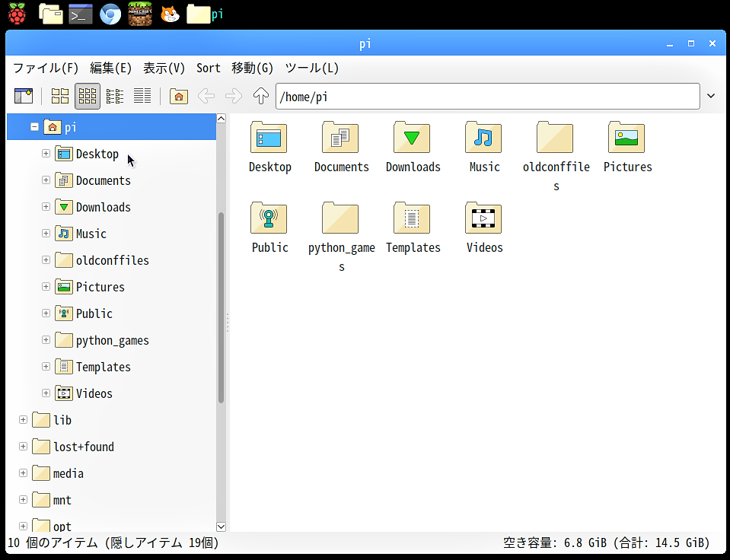Create a new window with toolbar icon

24,96
